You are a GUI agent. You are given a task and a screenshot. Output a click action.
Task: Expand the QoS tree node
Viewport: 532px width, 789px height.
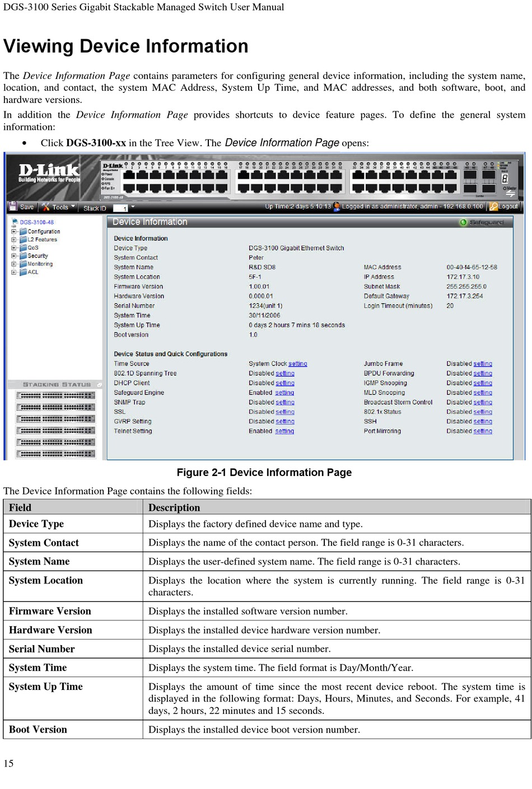14,248
